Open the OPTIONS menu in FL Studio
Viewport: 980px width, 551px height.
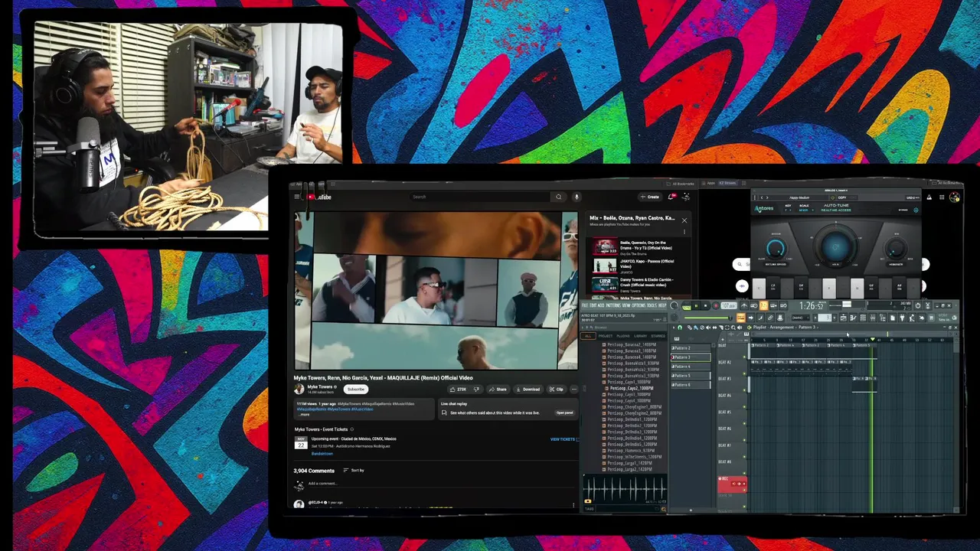(x=638, y=305)
